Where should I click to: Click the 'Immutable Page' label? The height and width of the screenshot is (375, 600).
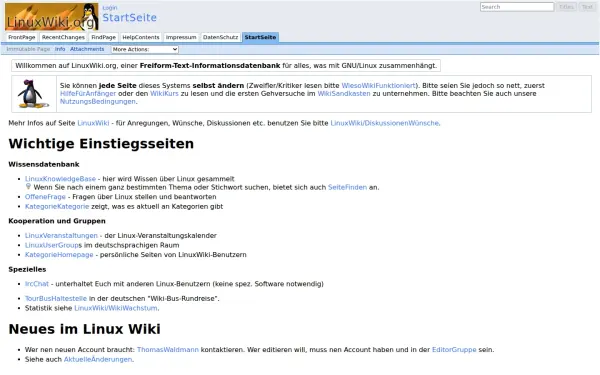(28, 49)
